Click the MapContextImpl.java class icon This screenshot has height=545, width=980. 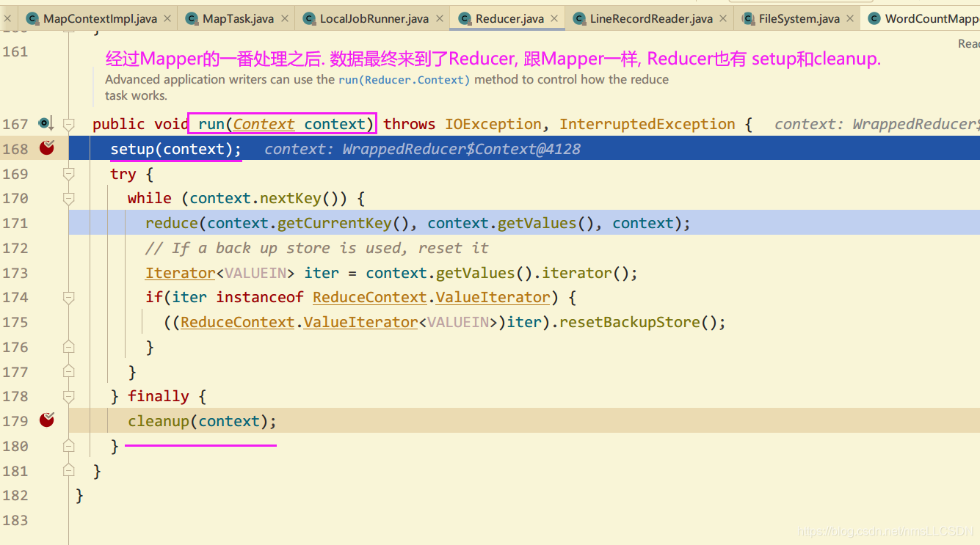(x=32, y=18)
